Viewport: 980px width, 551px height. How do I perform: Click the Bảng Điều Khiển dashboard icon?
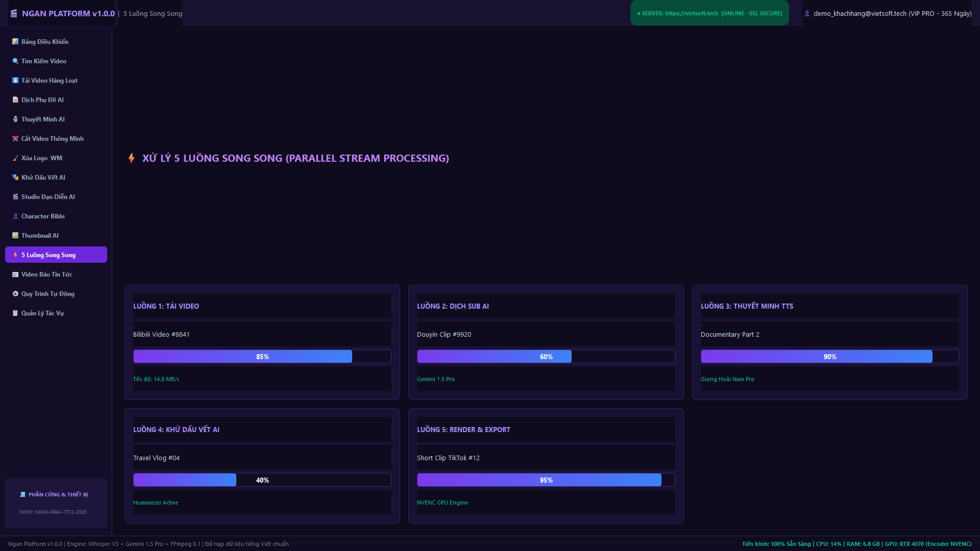[x=15, y=42]
